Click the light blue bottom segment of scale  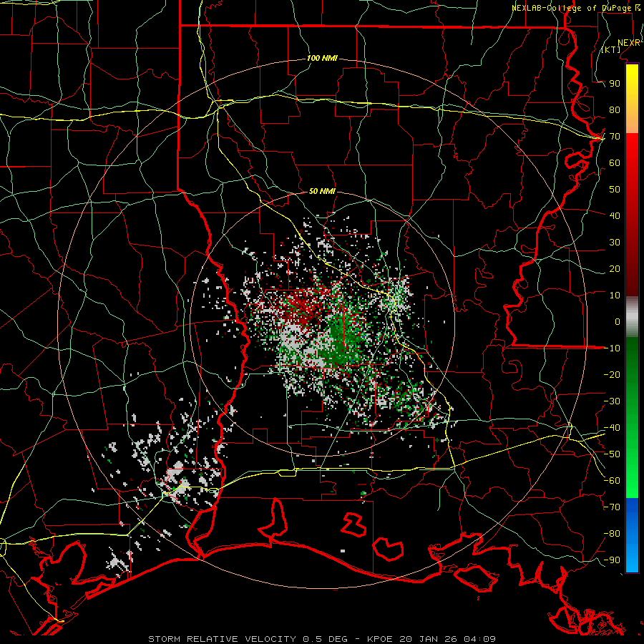[632, 555]
